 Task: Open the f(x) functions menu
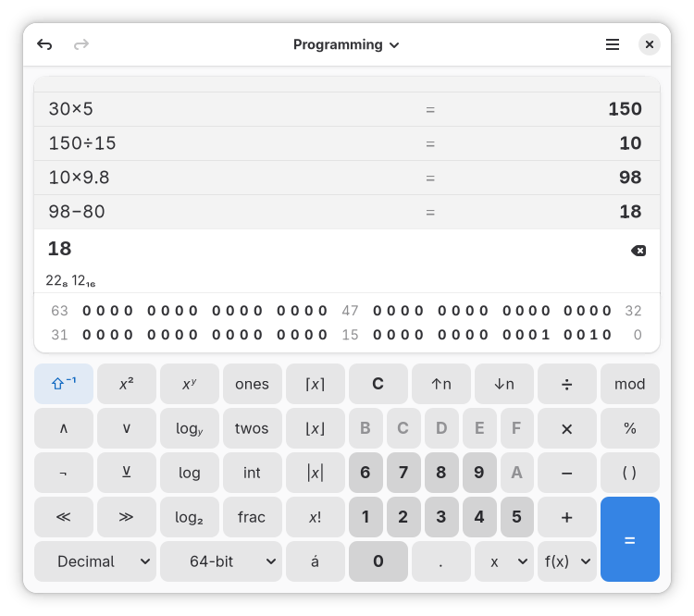566,561
